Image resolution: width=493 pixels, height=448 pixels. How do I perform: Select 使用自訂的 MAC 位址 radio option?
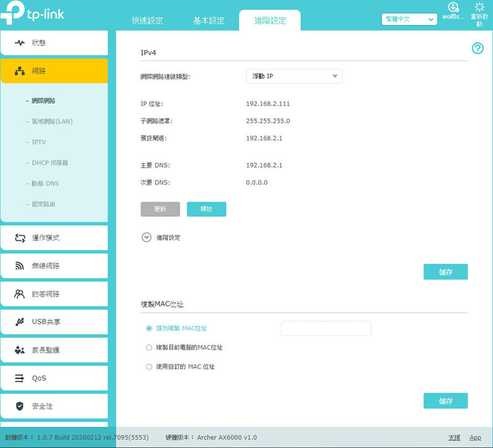[x=149, y=367]
